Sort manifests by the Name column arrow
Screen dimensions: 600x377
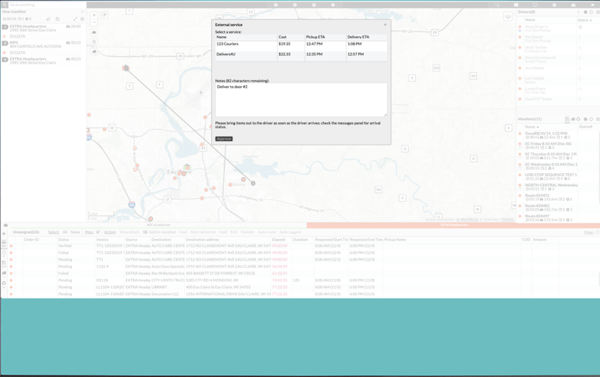tap(538, 127)
